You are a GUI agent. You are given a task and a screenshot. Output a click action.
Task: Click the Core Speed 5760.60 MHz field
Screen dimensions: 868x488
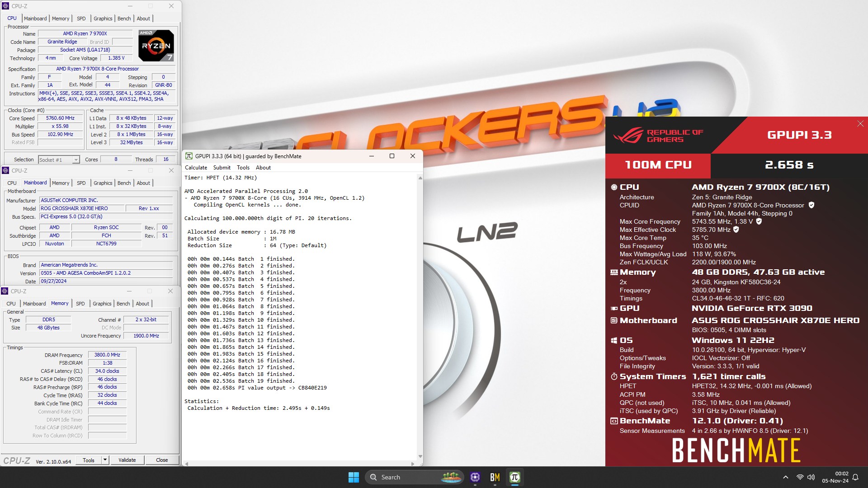point(60,118)
